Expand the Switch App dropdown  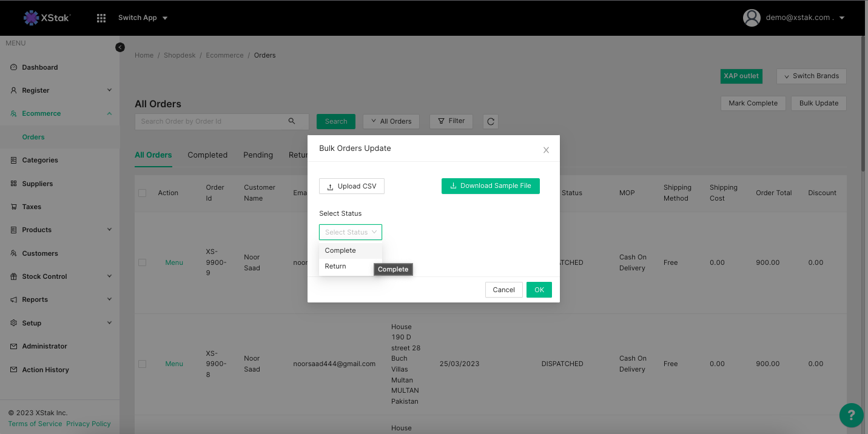[143, 18]
